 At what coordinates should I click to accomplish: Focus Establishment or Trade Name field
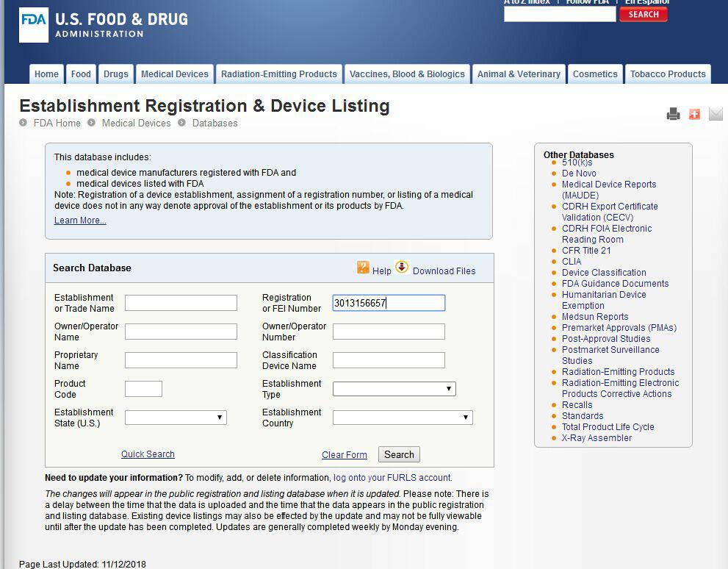click(181, 303)
